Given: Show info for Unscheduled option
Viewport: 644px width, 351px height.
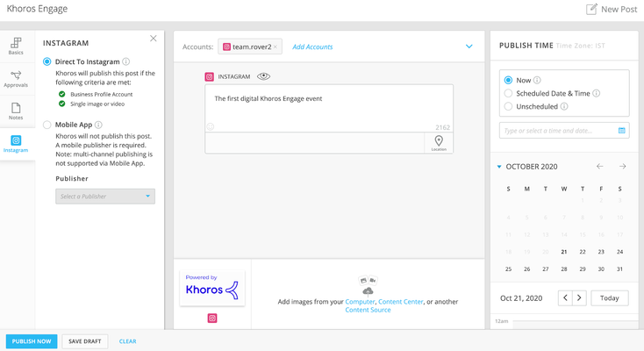Looking at the screenshot, I should (564, 106).
